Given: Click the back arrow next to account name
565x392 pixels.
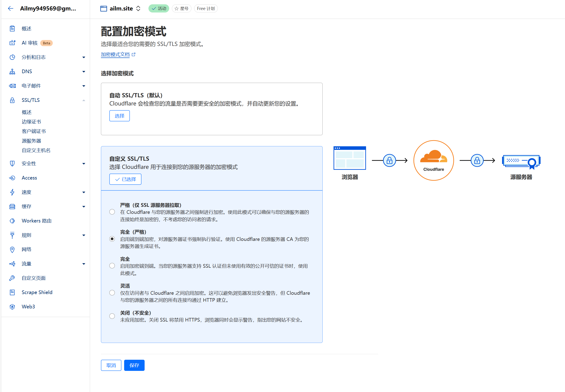Looking at the screenshot, I should pyautogui.click(x=10, y=9).
